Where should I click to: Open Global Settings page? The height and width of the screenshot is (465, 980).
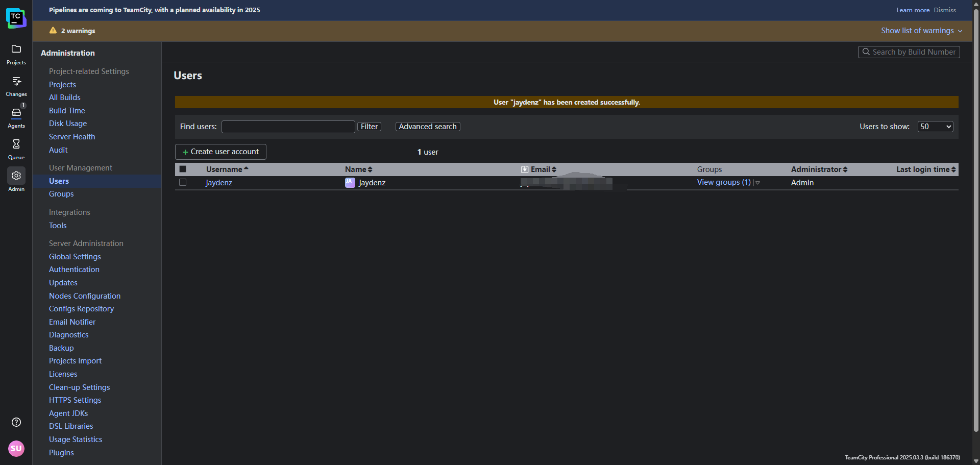(x=75, y=257)
